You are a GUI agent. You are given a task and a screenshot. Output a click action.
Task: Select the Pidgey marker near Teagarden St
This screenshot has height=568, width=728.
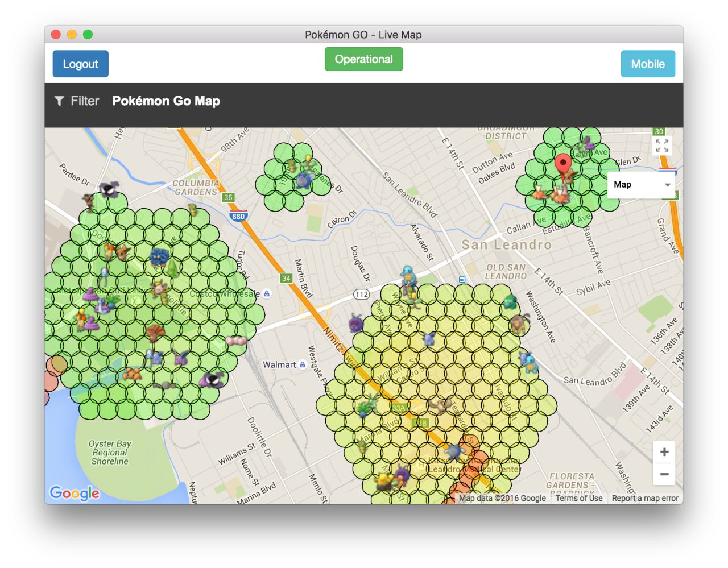[x=440, y=405]
